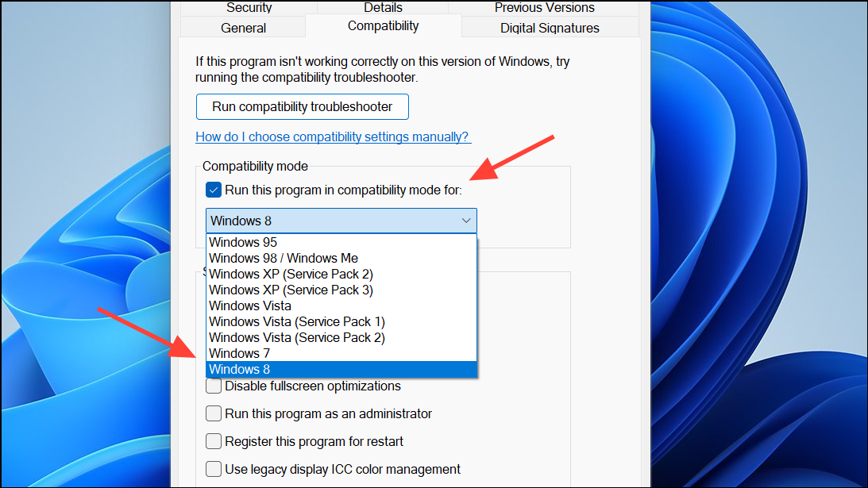Pick Windows Vista (Service Pack 2)
The image size is (868, 488).
[x=296, y=337]
